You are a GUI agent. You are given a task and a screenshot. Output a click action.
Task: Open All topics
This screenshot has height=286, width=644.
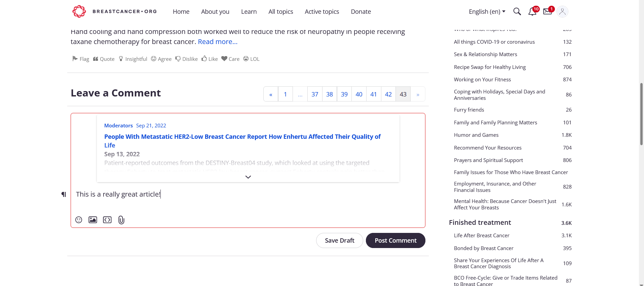click(281, 12)
